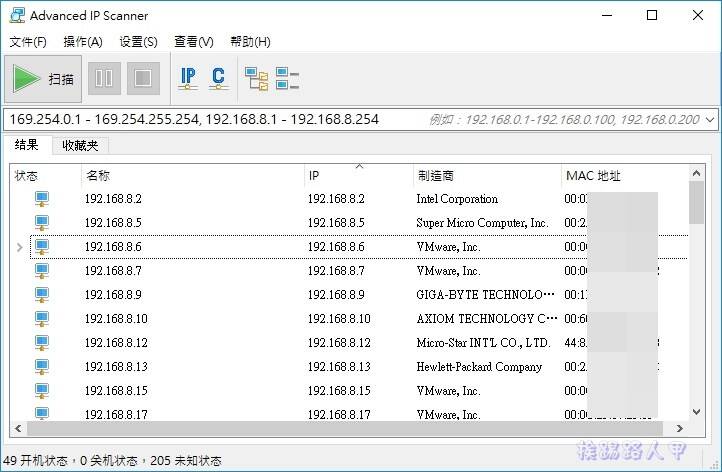Click the vertical scrollbar thumb
Viewport: 722px width, 472px height.
tap(696, 202)
